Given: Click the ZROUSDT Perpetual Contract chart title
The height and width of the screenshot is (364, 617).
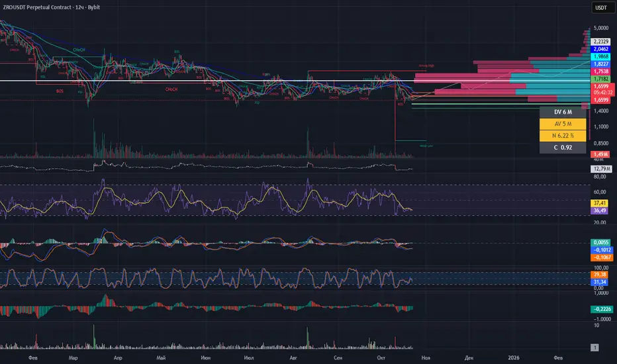Looking at the screenshot, I should point(51,7).
